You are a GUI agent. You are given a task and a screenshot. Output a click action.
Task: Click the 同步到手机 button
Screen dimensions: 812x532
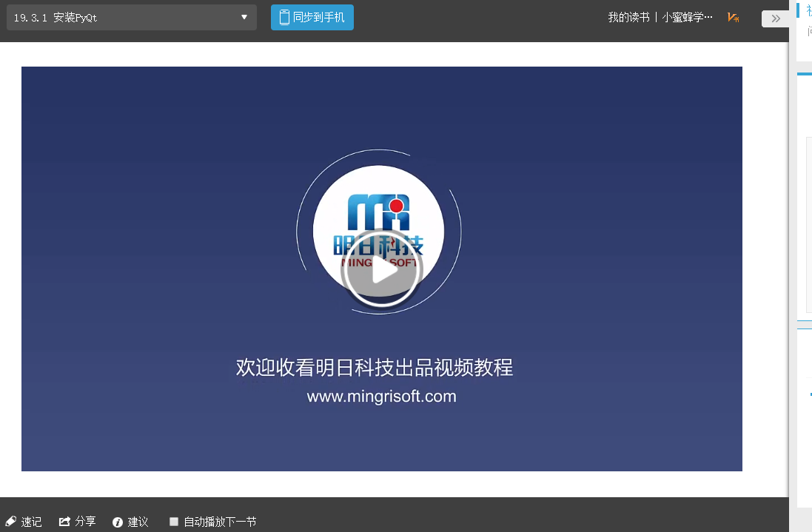[x=312, y=18]
